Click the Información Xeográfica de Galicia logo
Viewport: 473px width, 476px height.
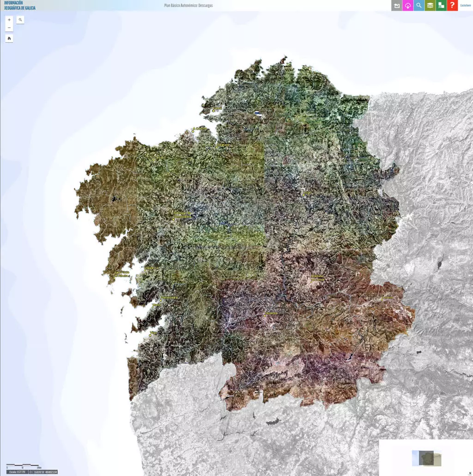20,6
